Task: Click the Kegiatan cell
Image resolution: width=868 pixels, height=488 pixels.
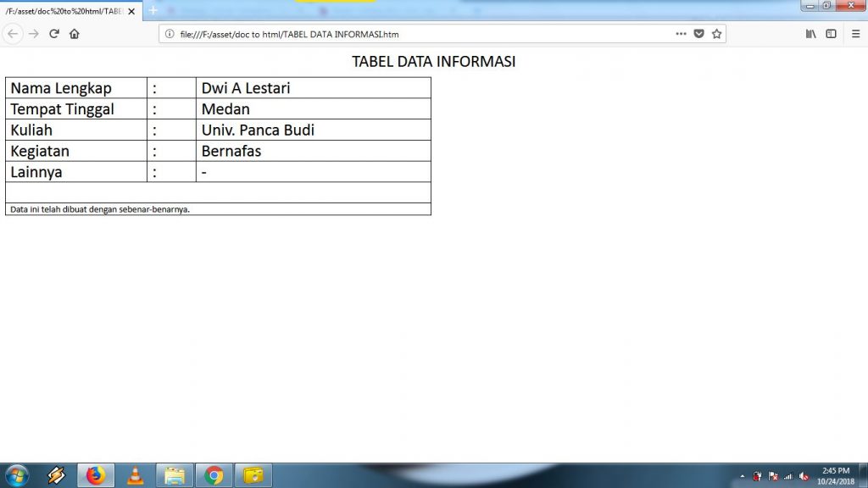Action: 75,151
